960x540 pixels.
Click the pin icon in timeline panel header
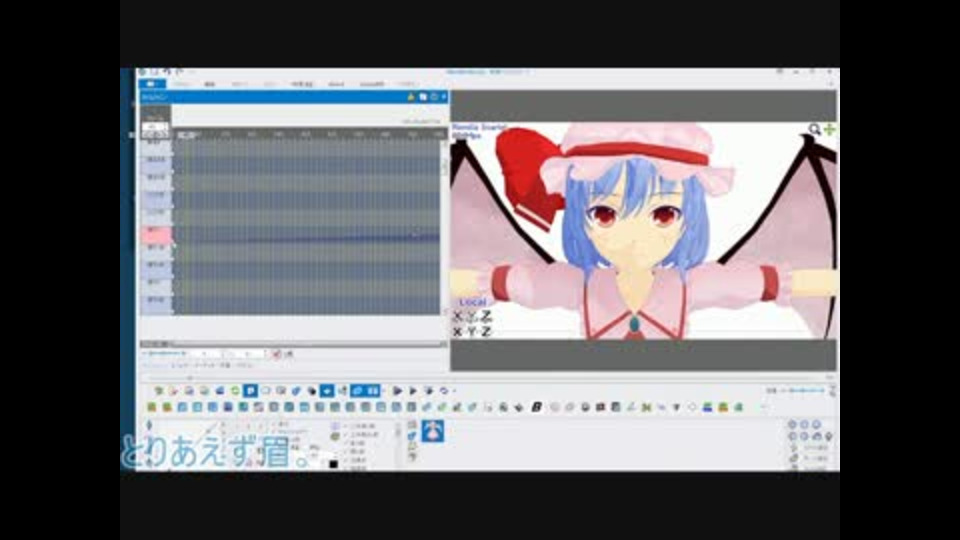[x=411, y=97]
